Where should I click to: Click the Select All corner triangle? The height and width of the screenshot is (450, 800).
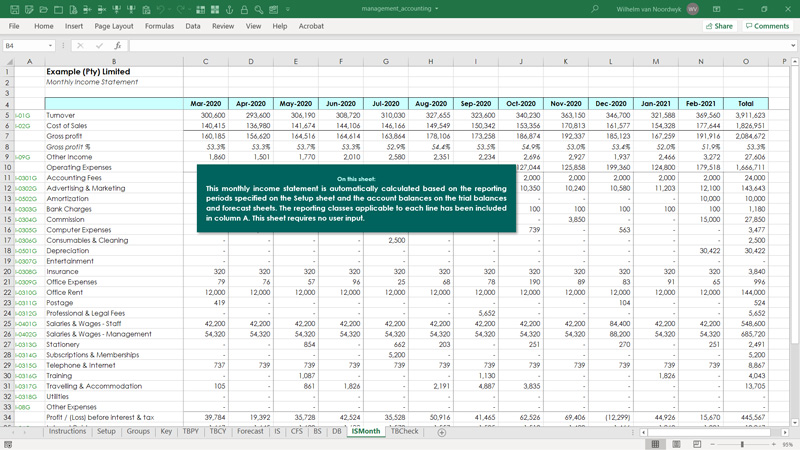(8, 61)
